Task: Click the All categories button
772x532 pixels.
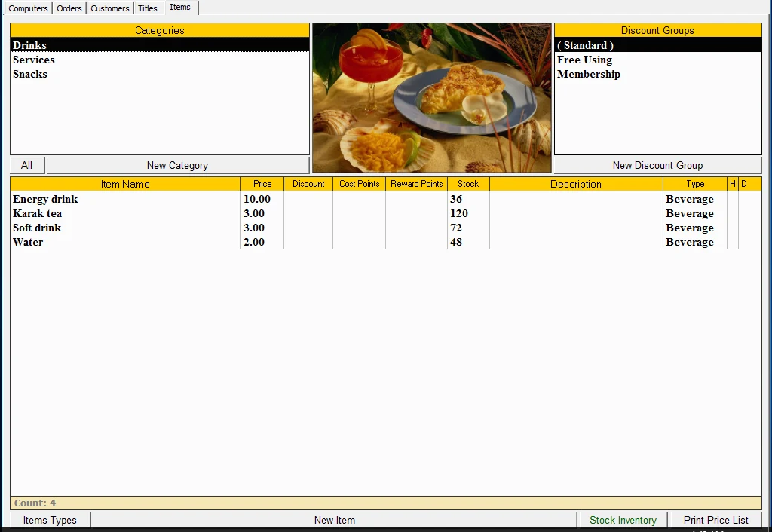Action: 27,165
